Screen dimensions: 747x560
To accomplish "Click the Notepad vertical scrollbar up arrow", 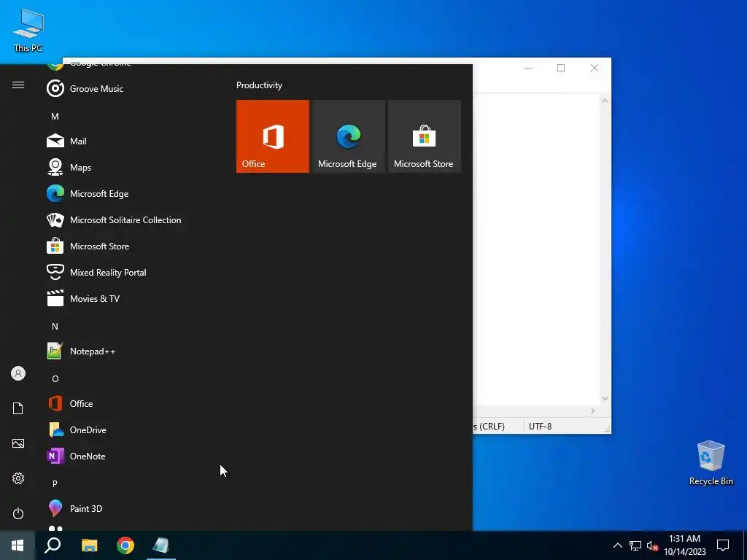I will (x=605, y=101).
